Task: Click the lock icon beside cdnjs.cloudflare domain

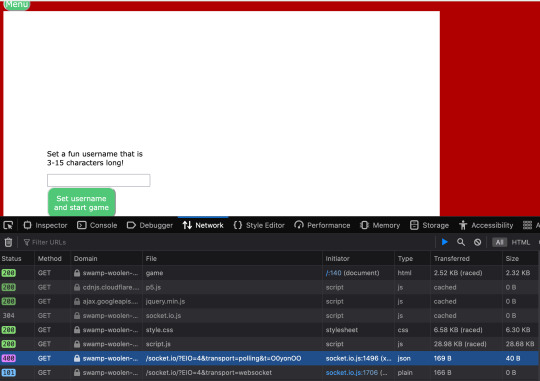Action: (77, 287)
